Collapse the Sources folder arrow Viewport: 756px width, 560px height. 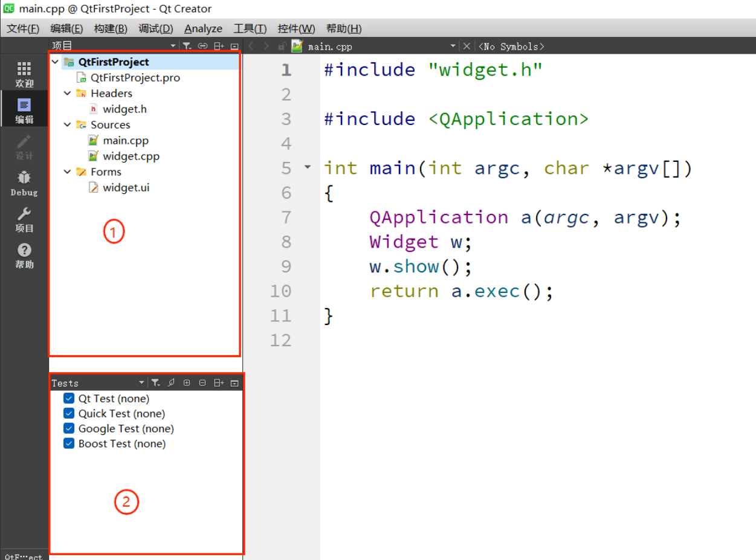pos(68,124)
